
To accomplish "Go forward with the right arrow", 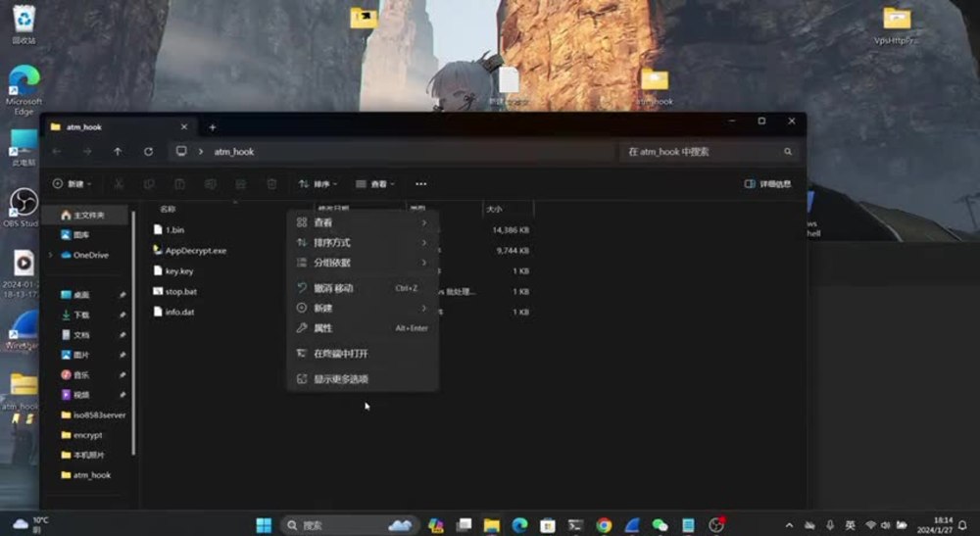I will (87, 151).
